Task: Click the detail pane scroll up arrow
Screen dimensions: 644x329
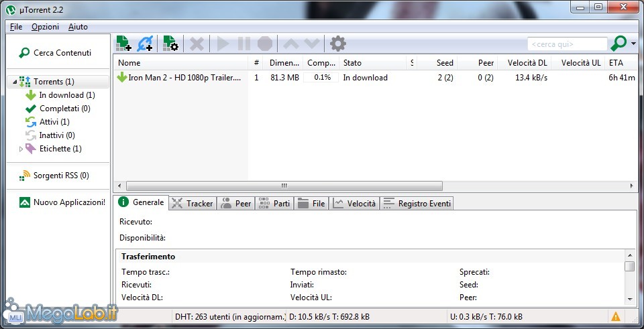Action: click(x=629, y=255)
